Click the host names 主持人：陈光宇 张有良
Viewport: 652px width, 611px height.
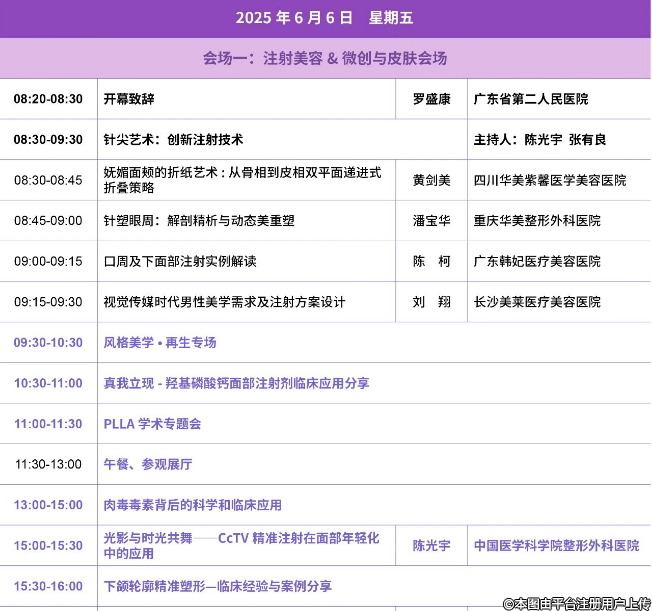[552, 140]
